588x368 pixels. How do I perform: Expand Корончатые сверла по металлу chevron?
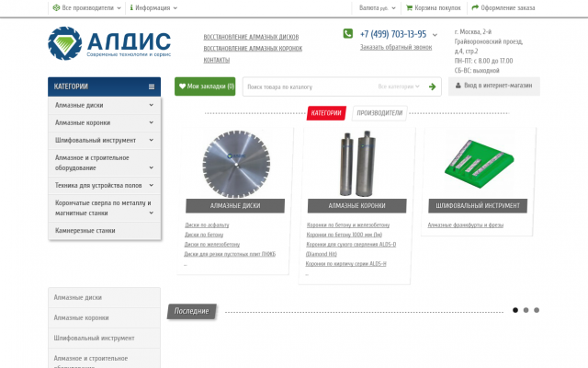151,213
